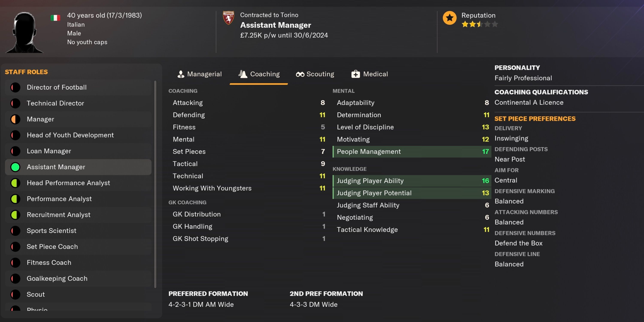Click the Set Piece Coach role
This screenshot has width=644, height=322.
coord(52,247)
